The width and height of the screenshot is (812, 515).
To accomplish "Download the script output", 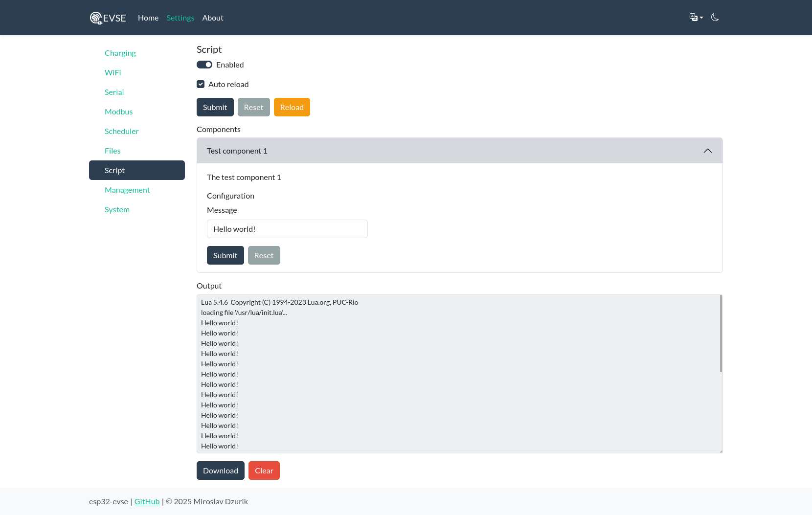I will tap(221, 470).
